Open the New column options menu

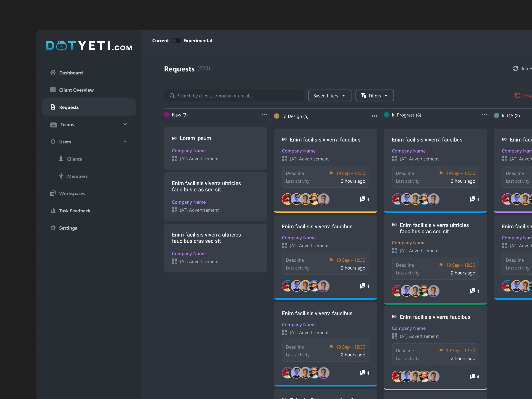click(x=264, y=115)
